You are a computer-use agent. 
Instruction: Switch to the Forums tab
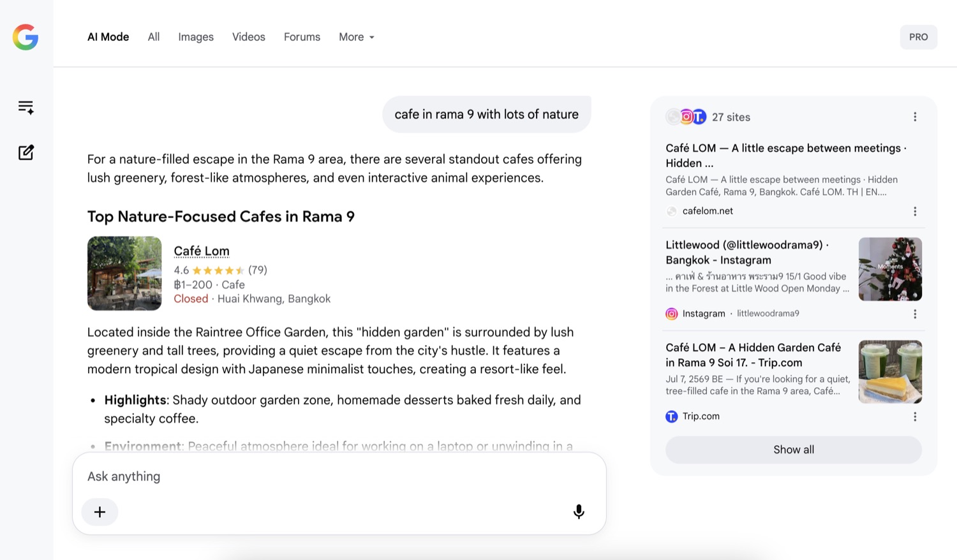(302, 37)
